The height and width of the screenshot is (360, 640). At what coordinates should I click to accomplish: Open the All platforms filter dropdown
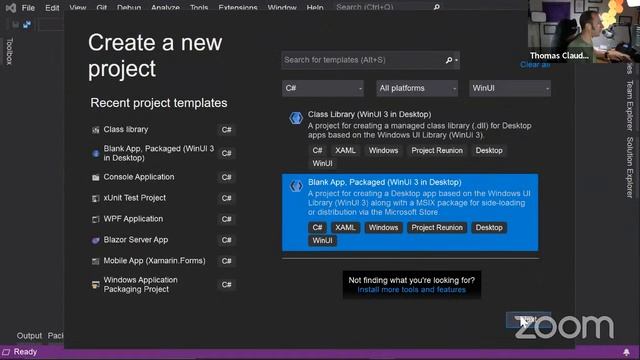417,88
